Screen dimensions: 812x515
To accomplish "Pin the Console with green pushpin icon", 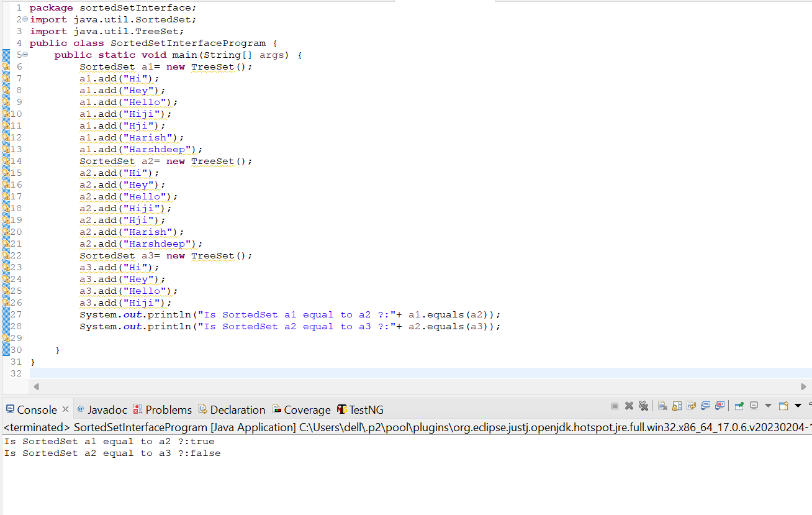I will (739, 406).
